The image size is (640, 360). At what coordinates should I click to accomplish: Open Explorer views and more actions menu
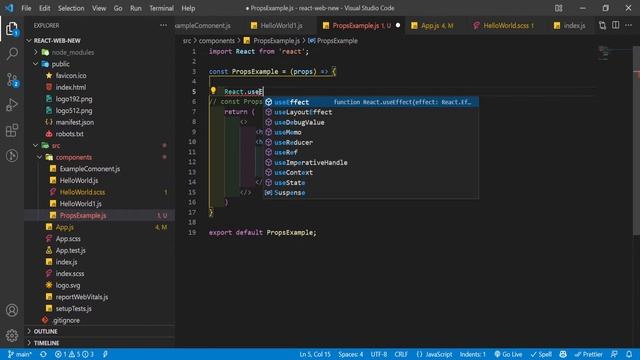click(x=163, y=25)
